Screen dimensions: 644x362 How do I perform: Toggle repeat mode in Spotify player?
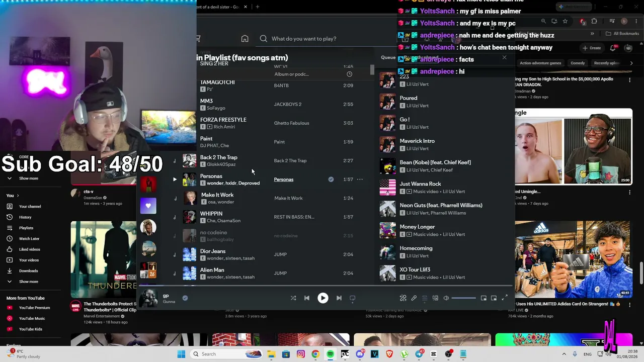coord(353,298)
